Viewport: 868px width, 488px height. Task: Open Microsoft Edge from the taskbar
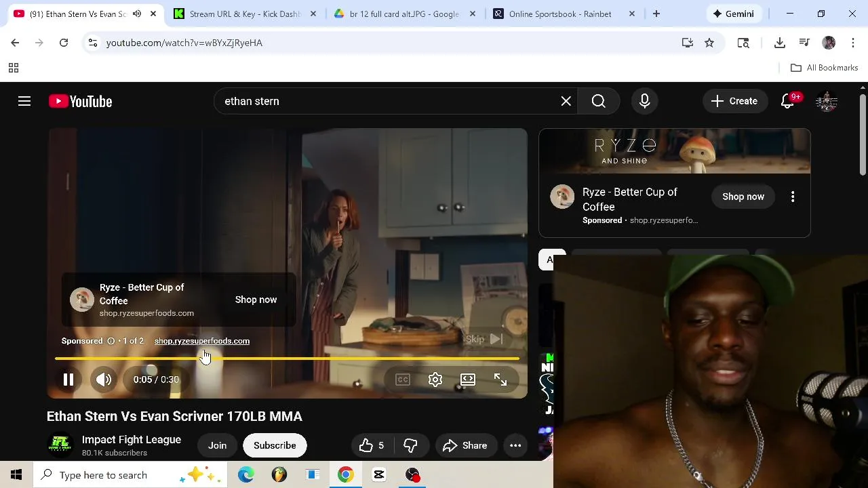tap(245, 475)
